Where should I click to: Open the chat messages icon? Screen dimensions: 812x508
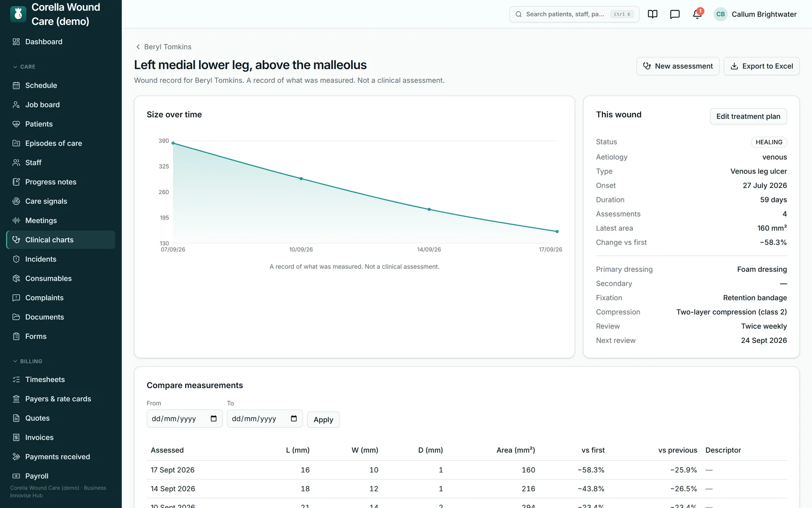click(x=675, y=14)
